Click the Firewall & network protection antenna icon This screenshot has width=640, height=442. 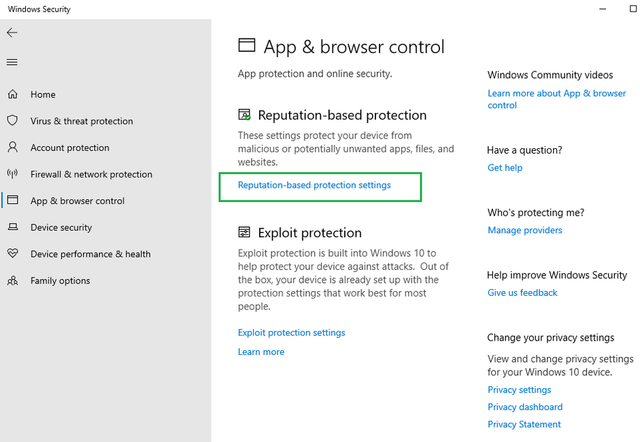click(x=13, y=174)
